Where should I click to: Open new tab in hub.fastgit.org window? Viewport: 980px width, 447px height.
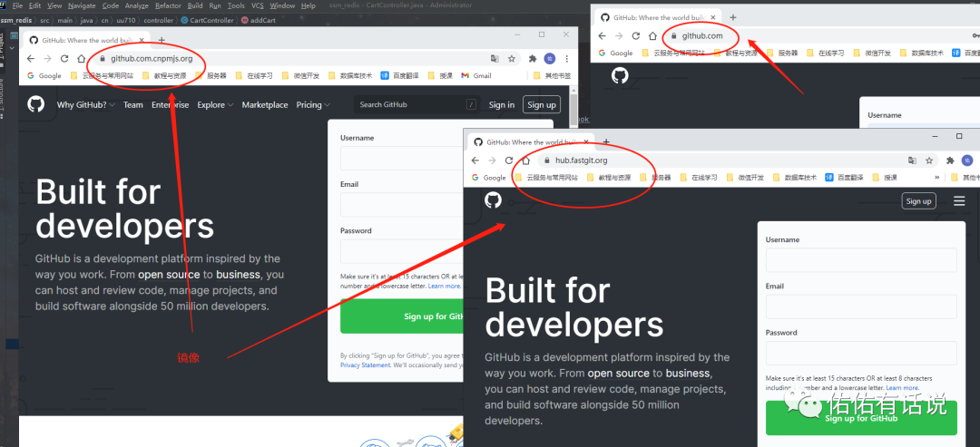coord(605,141)
